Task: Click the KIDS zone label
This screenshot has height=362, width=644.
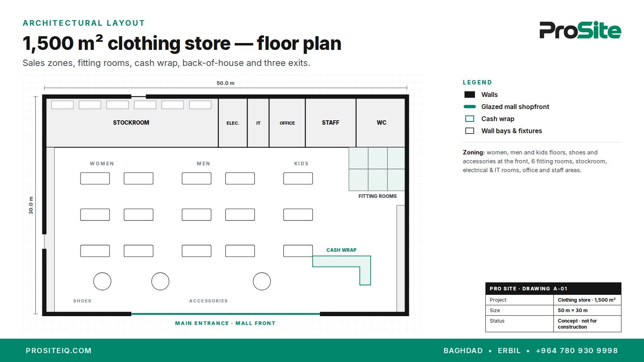Action: [x=301, y=164]
